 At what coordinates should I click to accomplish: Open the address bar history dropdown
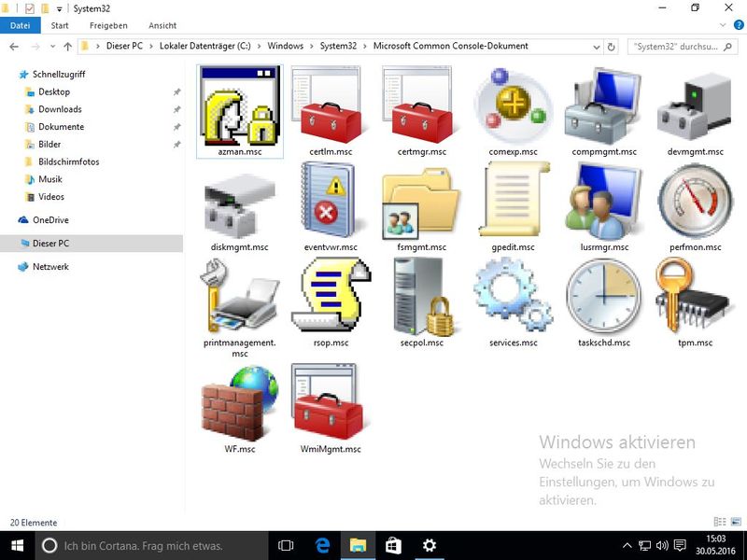click(594, 46)
